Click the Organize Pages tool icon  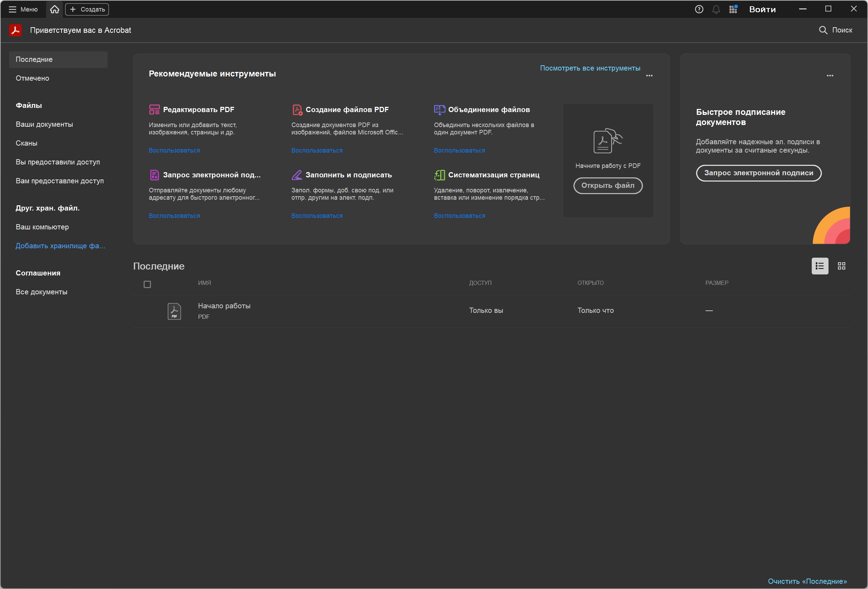439,175
